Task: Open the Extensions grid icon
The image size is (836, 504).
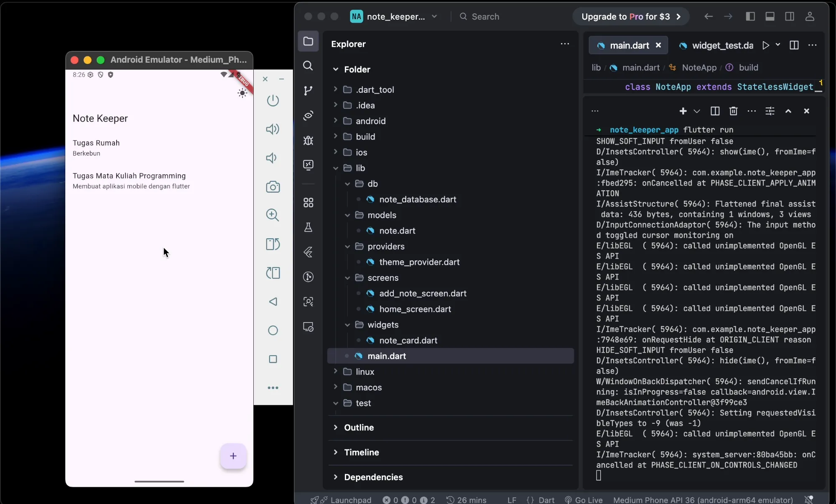Action: point(308,203)
